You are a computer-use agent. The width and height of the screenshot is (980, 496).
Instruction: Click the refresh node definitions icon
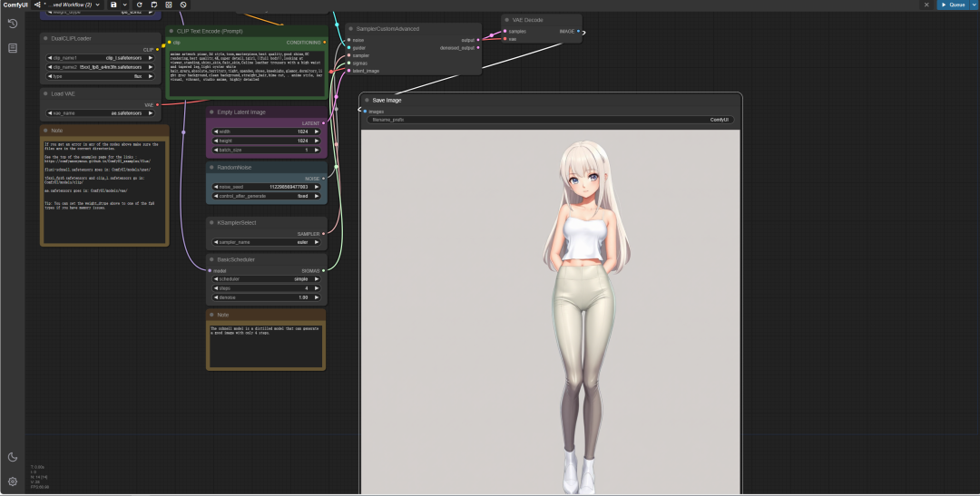click(x=140, y=5)
